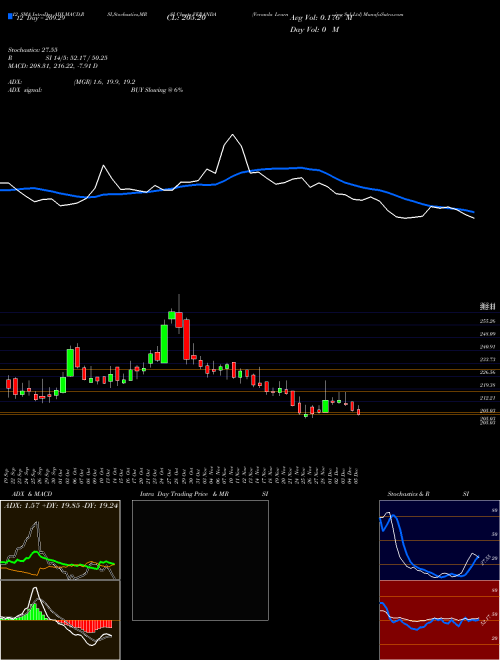
Task: Click the 'Intra Day Trading Price & MRSI' title
Action: [204, 494]
